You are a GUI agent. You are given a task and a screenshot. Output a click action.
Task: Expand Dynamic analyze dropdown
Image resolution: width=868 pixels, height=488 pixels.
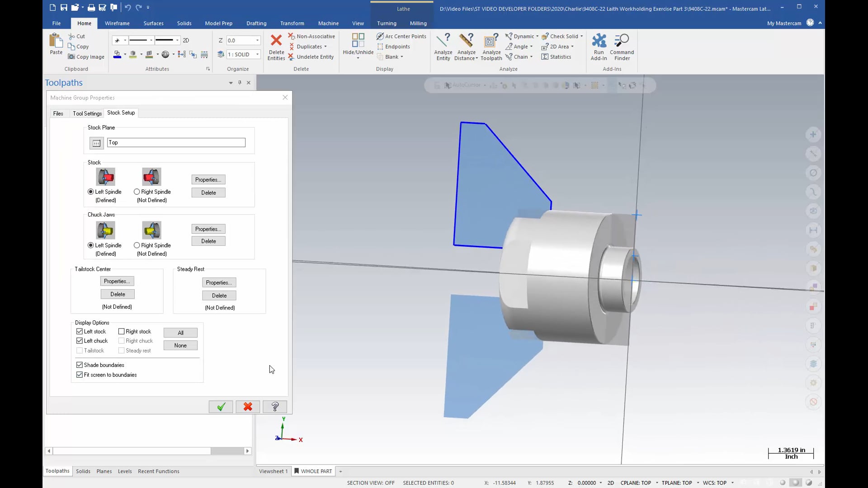(537, 36)
